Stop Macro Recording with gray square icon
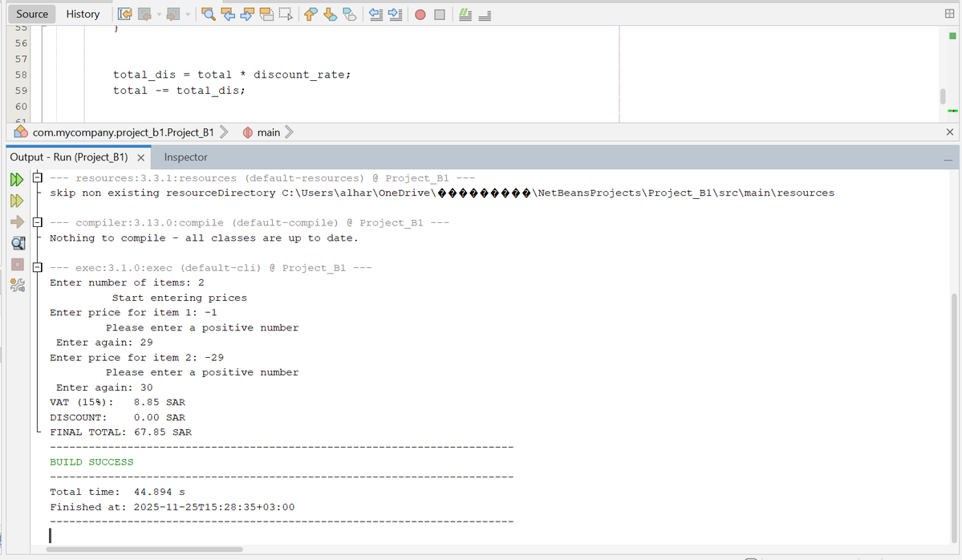Viewport: 962px width, 560px height. (440, 14)
